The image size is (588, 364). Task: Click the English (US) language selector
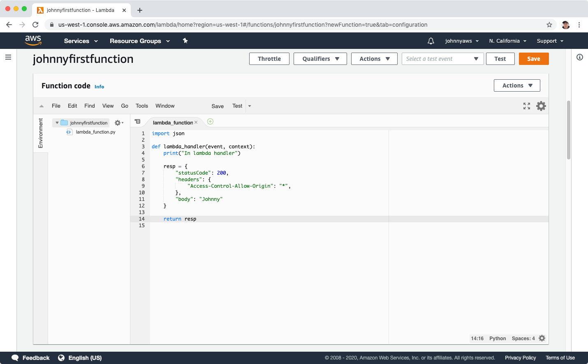pyautogui.click(x=85, y=358)
